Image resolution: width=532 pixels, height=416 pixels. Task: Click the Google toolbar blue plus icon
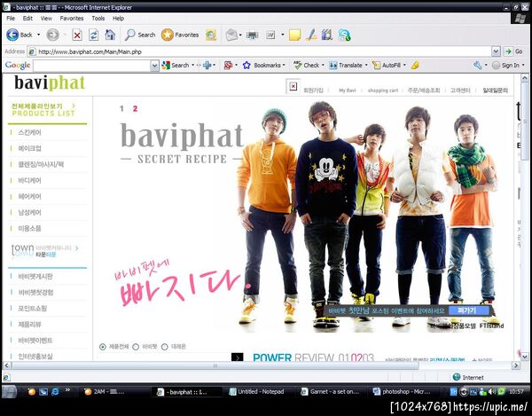pos(207,65)
